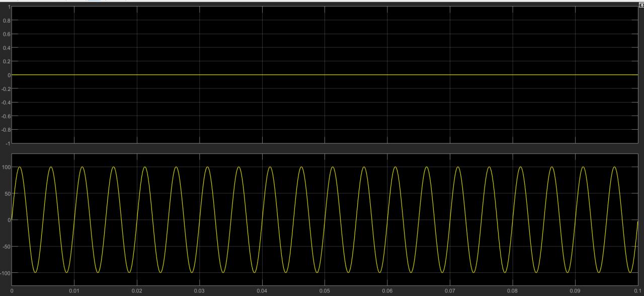Click the 0.02 time axis label

[137, 291]
